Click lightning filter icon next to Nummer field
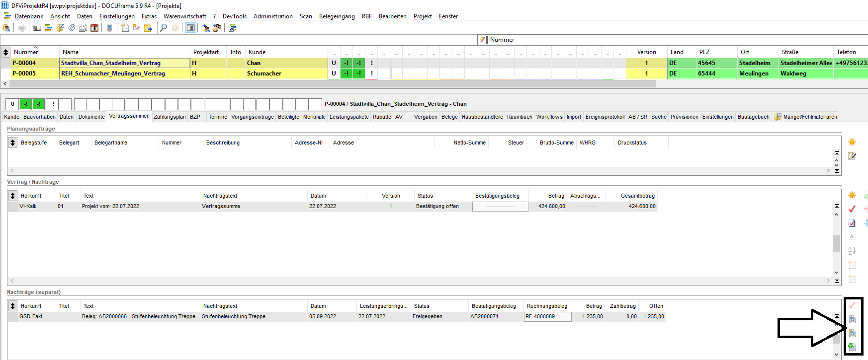The image size is (868, 360). [x=484, y=40]
